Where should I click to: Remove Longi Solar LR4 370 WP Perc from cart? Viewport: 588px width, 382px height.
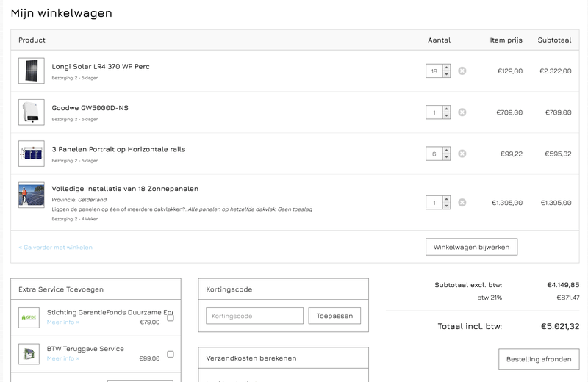pos(462,71)
